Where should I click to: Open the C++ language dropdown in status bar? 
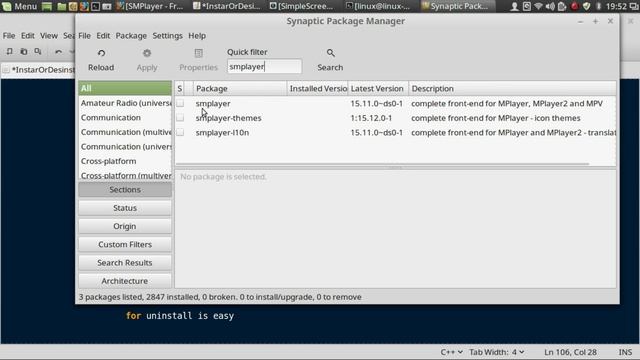(451, 352)
